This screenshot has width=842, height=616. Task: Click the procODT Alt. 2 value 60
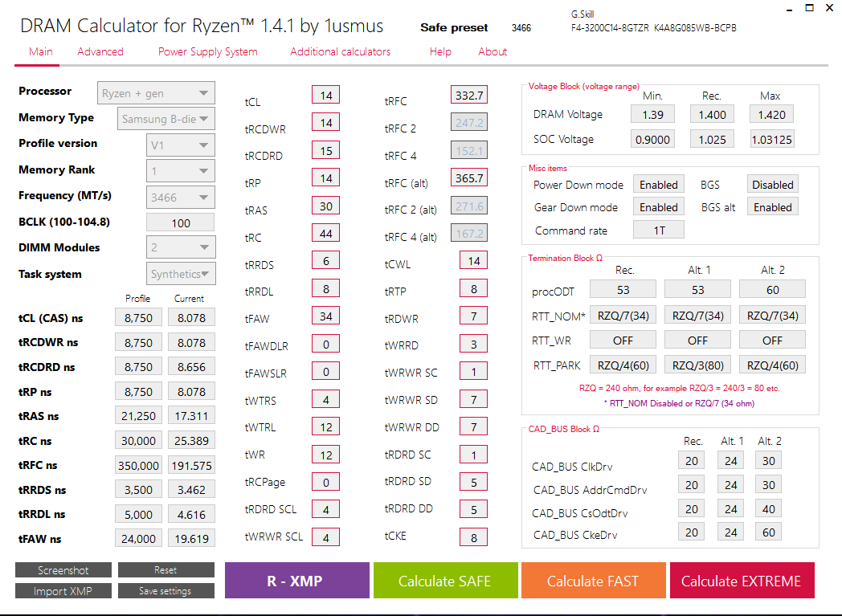[x=772, y=289]
